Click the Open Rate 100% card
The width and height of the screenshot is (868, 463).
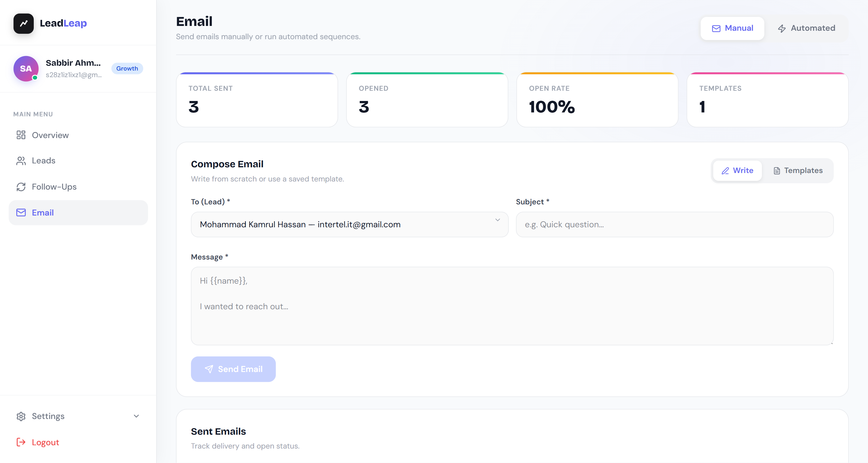tap(597, 100)
